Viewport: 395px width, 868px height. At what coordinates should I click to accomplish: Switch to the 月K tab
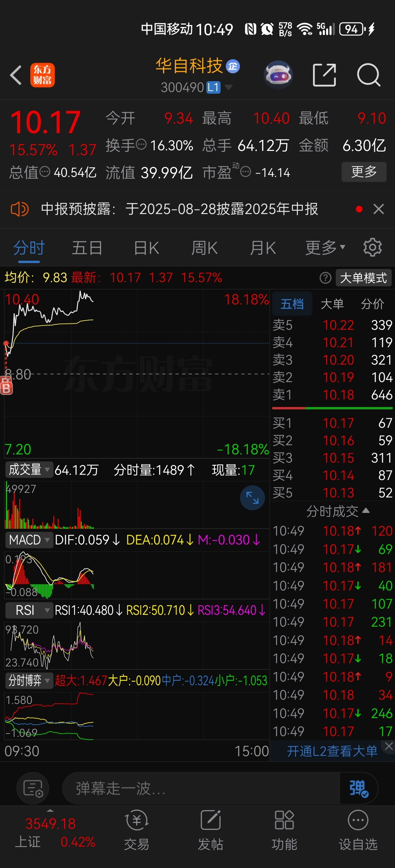click(x=263, y=248)
